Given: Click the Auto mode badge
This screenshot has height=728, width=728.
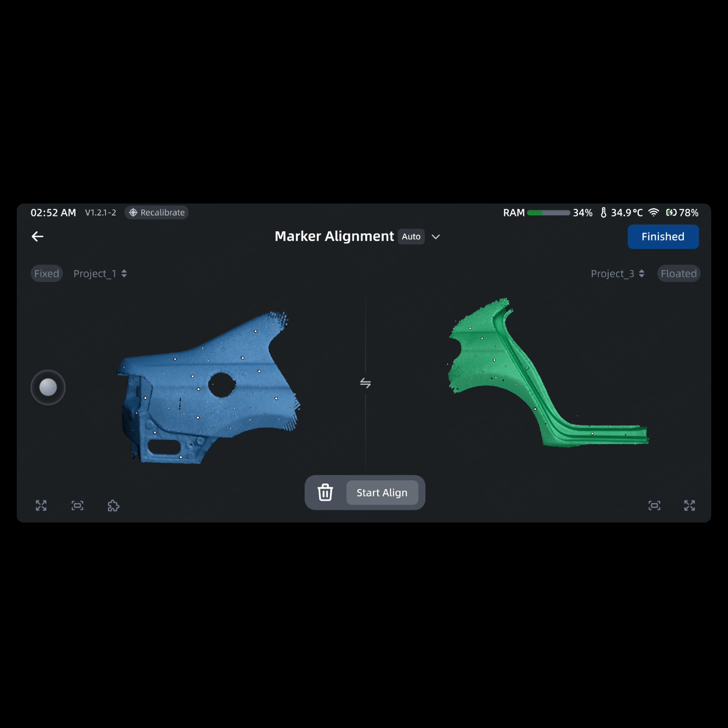Looking at the screenshot, I should [411, 237].
